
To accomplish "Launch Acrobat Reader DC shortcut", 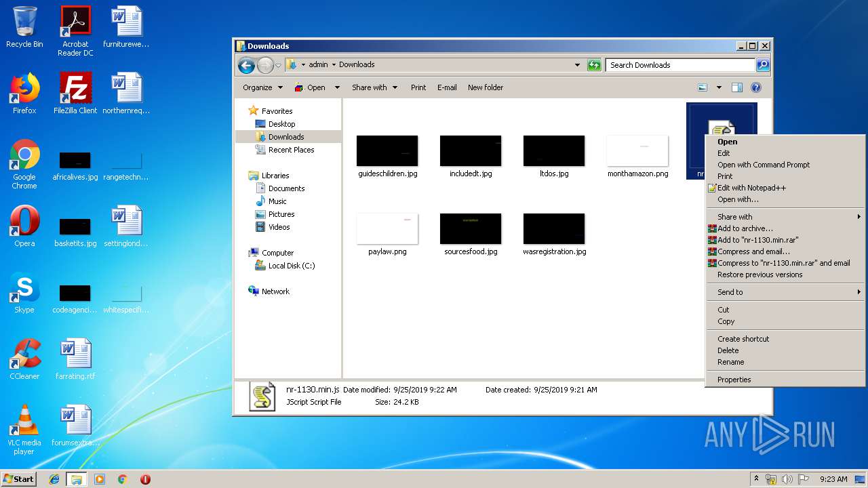I will click(x=75, y=32).
